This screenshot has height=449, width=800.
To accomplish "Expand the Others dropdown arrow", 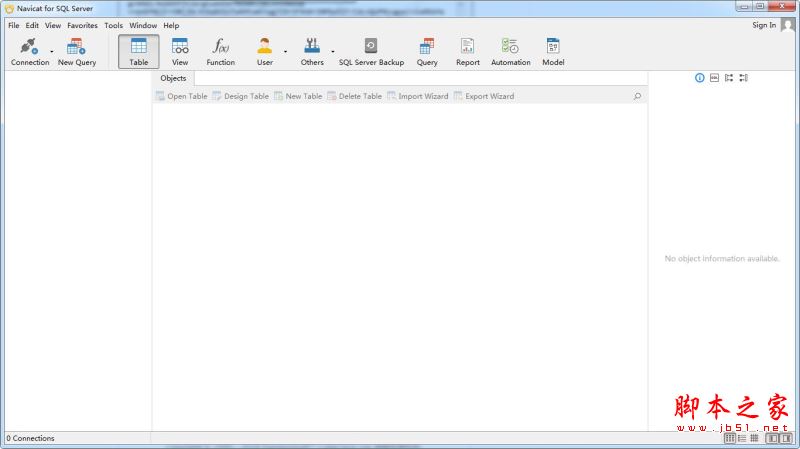I will [333, 52].
